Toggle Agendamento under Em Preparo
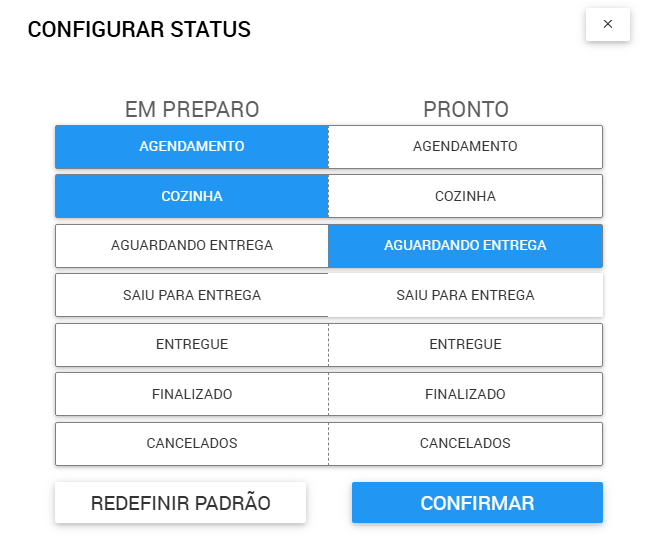Viewport: 648px width, 548px height. (x=192, y=146)
